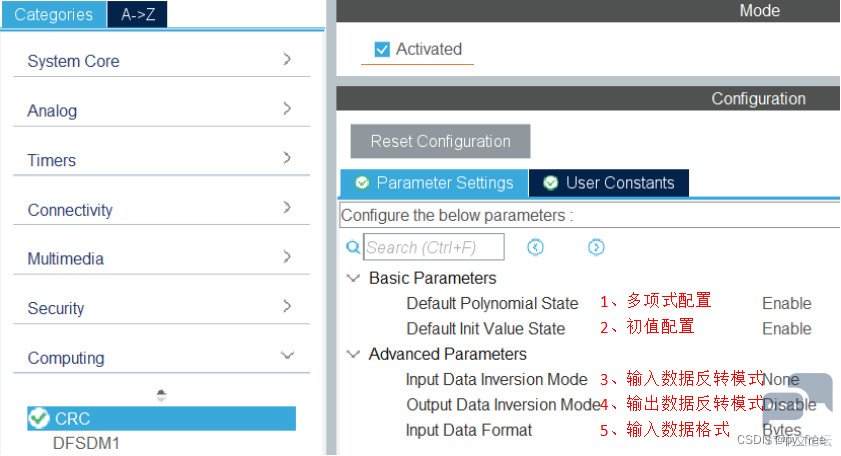Screen dimensions: 841x456
Task: Click the green check icon beside CRC
Action: [x=39, y=418]
